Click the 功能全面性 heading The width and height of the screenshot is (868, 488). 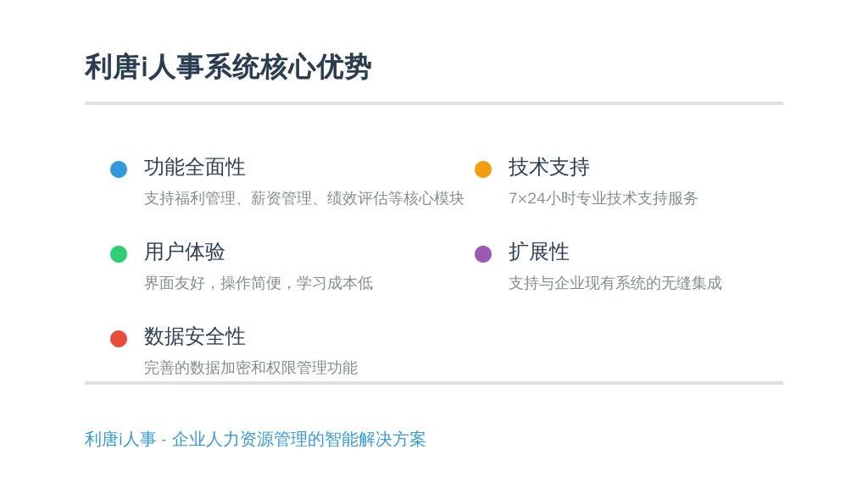click(194, 167)
